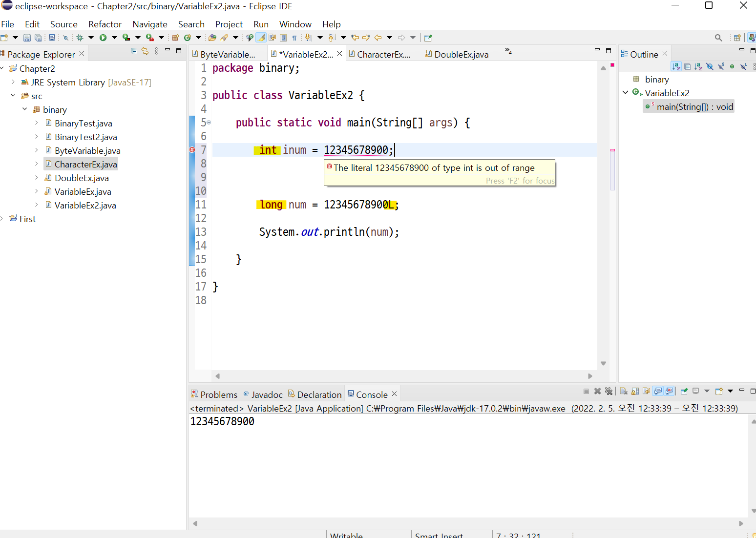
Task: Toggle Pin Console icon
Action: click(x=684, y=391)
